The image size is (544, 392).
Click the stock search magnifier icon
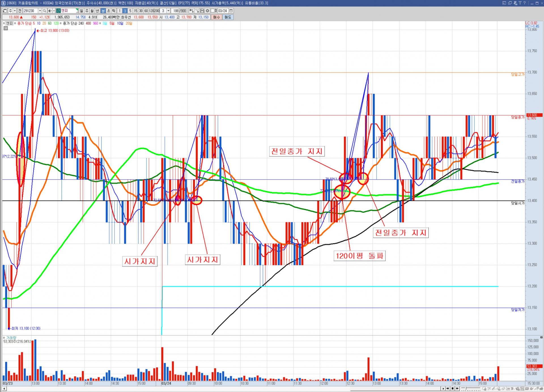(x=44, y=11)
